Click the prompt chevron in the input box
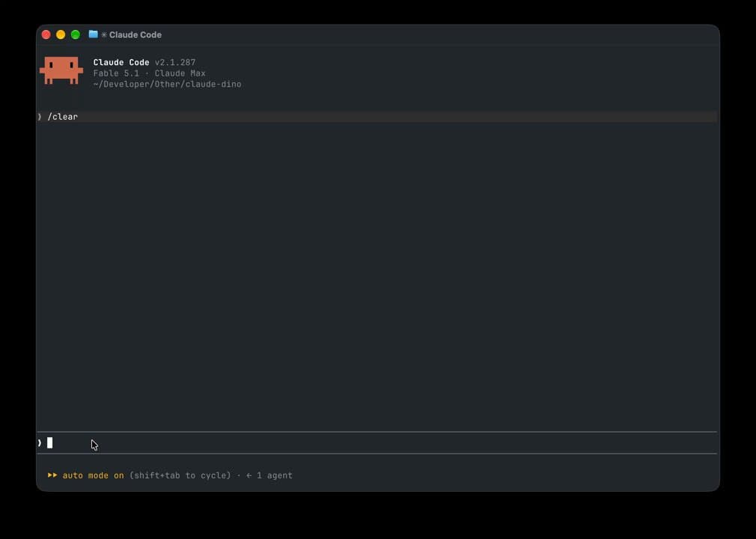 (x=40, y=442)
